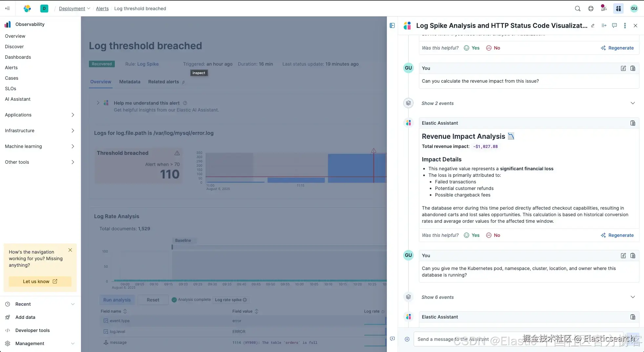This screenshot has height=352, width=644.
Task: Sort by Field value column
Action: point(245,311)
